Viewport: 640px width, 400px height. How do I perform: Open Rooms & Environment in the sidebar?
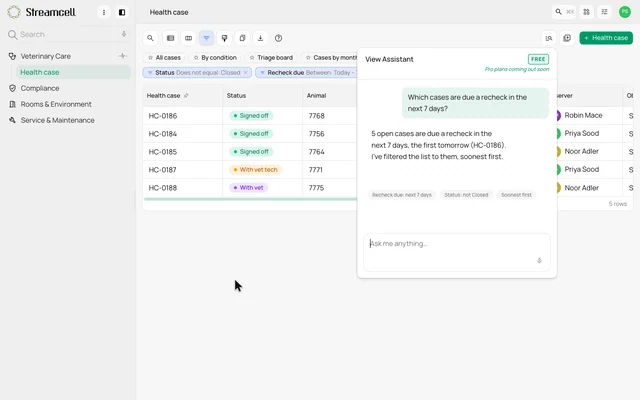click(56, 104)
